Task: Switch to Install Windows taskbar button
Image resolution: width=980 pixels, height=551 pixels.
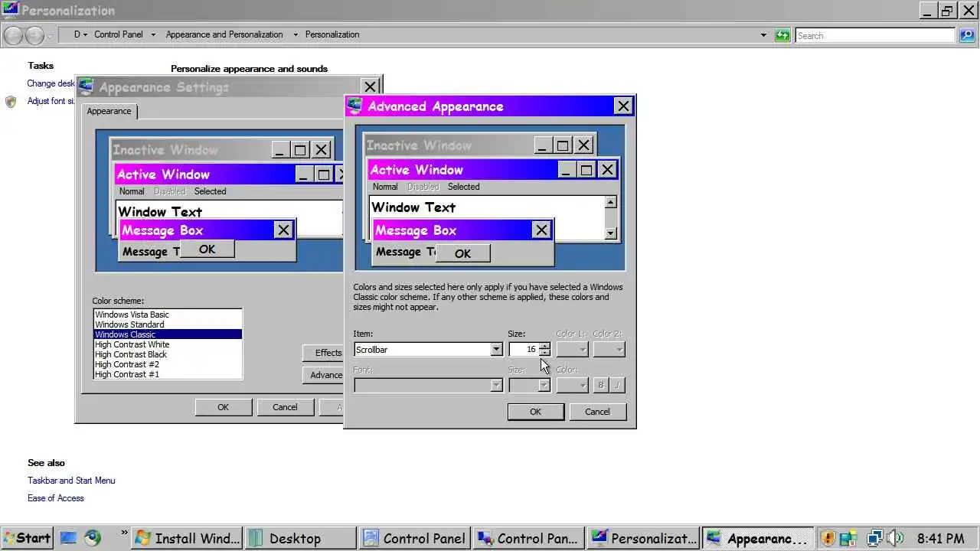Action: coord(187,538)
